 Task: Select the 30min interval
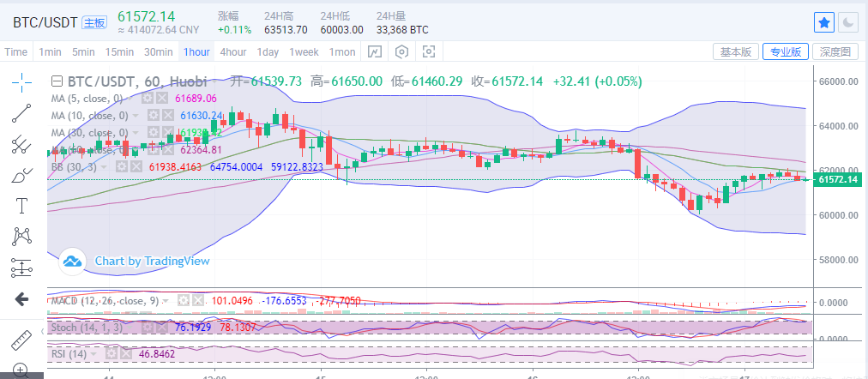[x=159, y=52]
